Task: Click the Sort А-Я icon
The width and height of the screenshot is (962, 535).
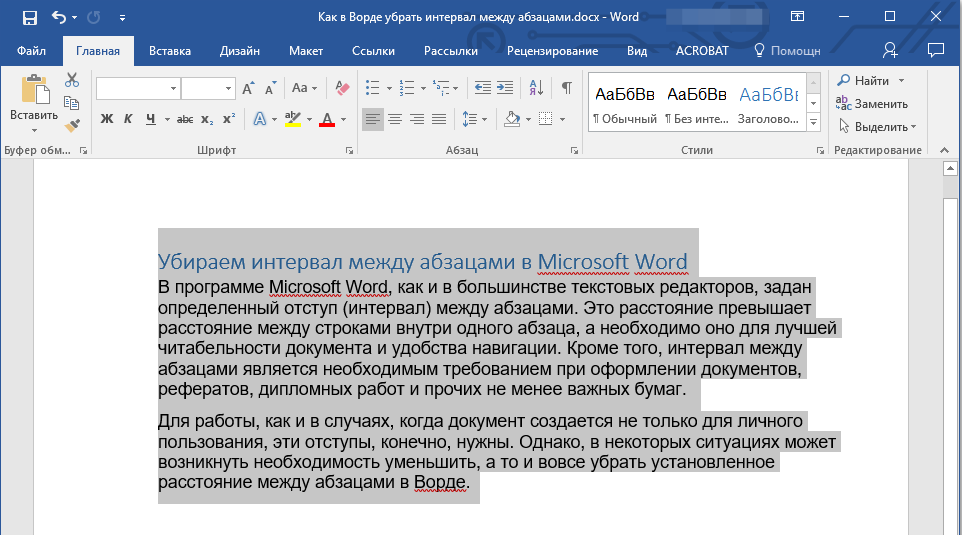Action: pyautogui.click(x=536, y=88)
